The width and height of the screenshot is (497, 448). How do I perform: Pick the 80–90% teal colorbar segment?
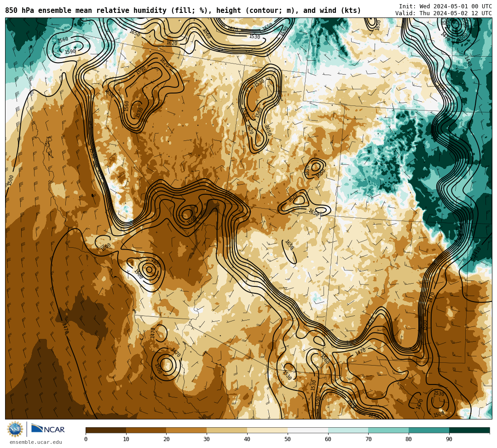429,430
